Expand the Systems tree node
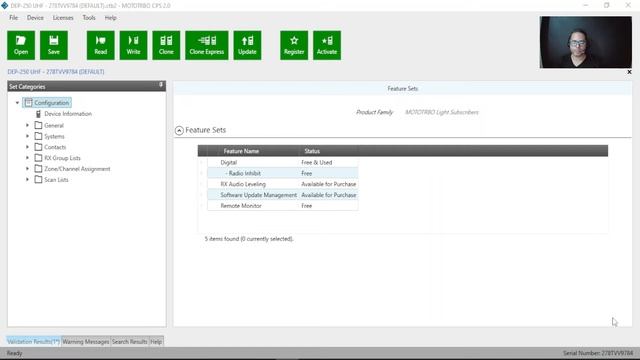Screen dimensions: 640x360 pos(27,136)
